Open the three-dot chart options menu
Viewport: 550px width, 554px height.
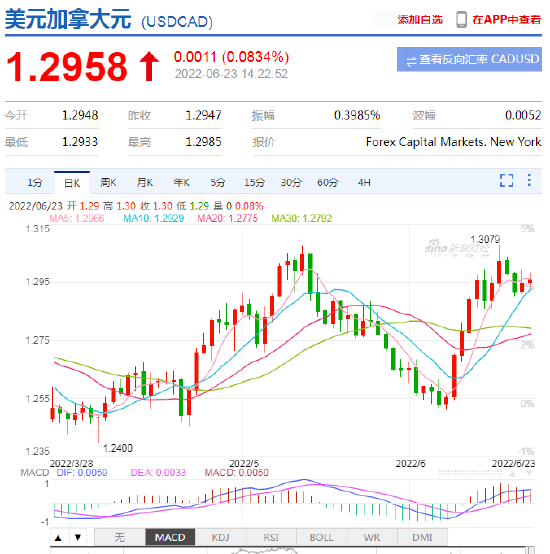(x=529, y=180)
